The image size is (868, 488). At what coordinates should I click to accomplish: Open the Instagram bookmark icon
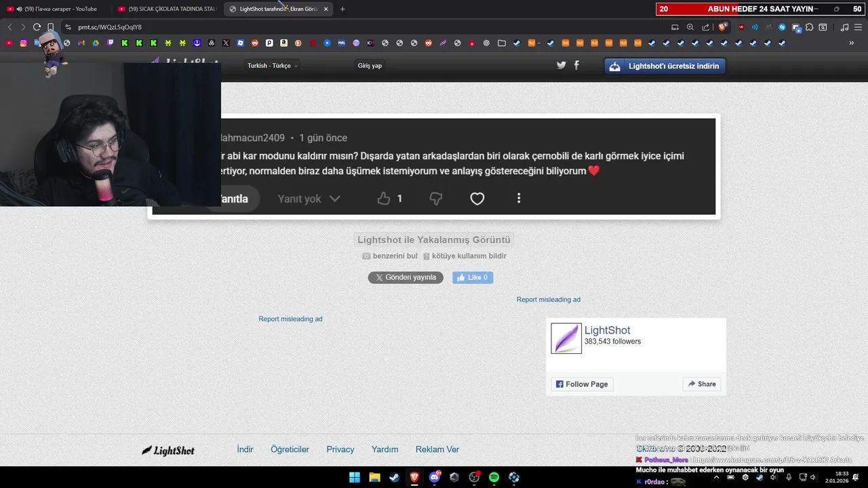(x=23, y=43)
